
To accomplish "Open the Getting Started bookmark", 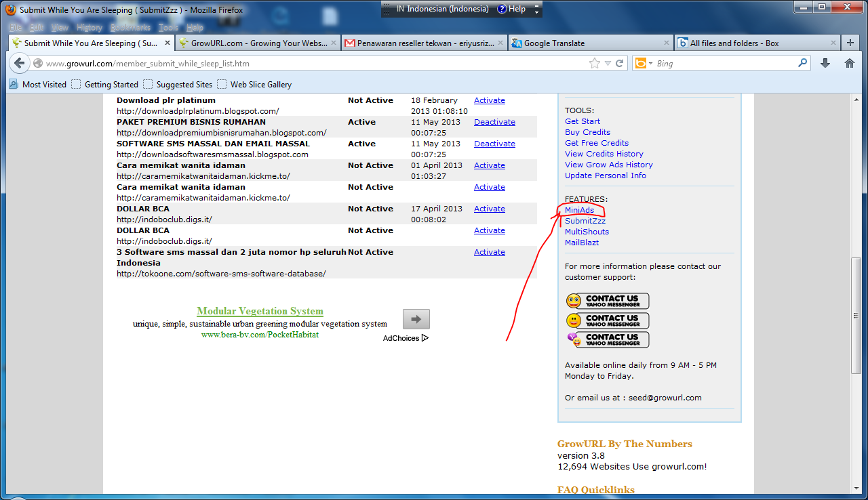I will tap(105, 85).
